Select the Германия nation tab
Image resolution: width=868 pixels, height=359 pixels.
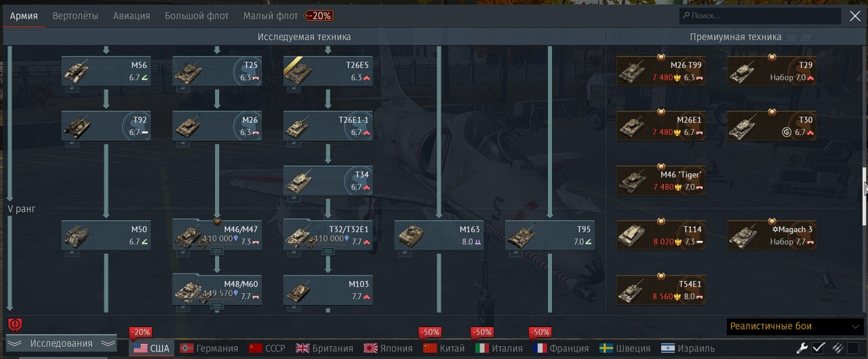[210, 348]
